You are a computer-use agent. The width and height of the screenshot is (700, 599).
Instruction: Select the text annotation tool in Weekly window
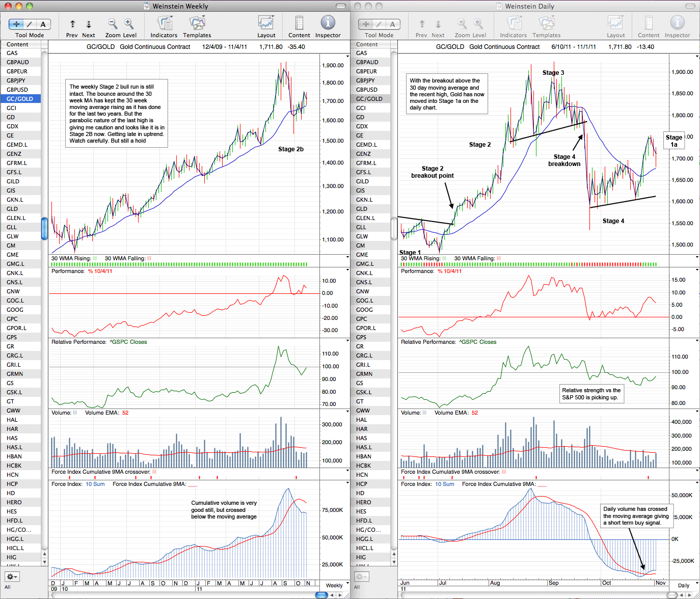coord(43,24)
